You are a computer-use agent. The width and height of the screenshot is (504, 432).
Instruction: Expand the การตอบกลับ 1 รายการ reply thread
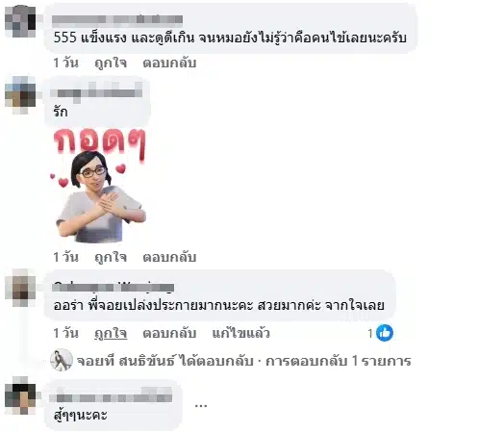click(x=339, y=361)
